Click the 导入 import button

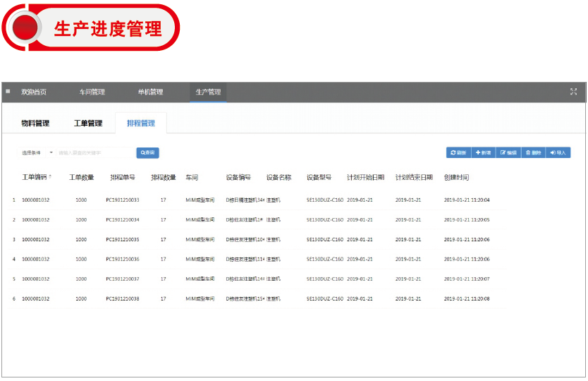coord(558,153)
